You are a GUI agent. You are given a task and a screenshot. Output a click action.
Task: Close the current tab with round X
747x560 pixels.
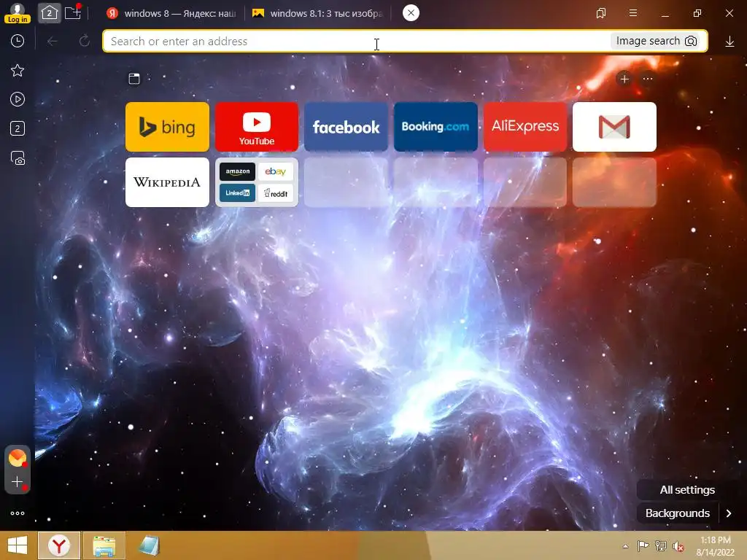(x=411, y=13)
